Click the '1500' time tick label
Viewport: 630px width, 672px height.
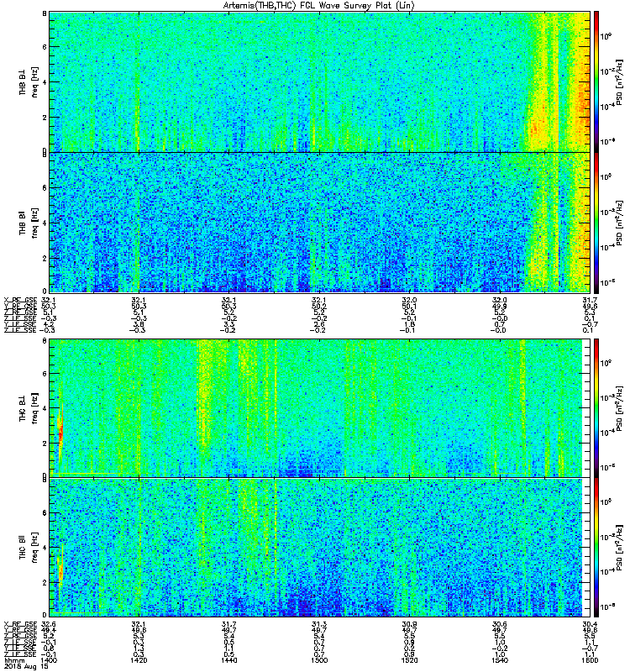coord(319,660)
